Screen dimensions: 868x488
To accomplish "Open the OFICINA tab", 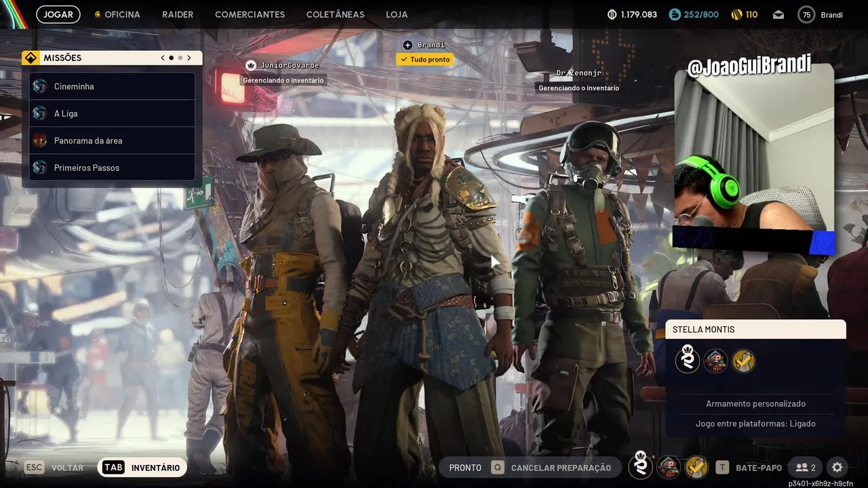I will [x=117, y=14].
